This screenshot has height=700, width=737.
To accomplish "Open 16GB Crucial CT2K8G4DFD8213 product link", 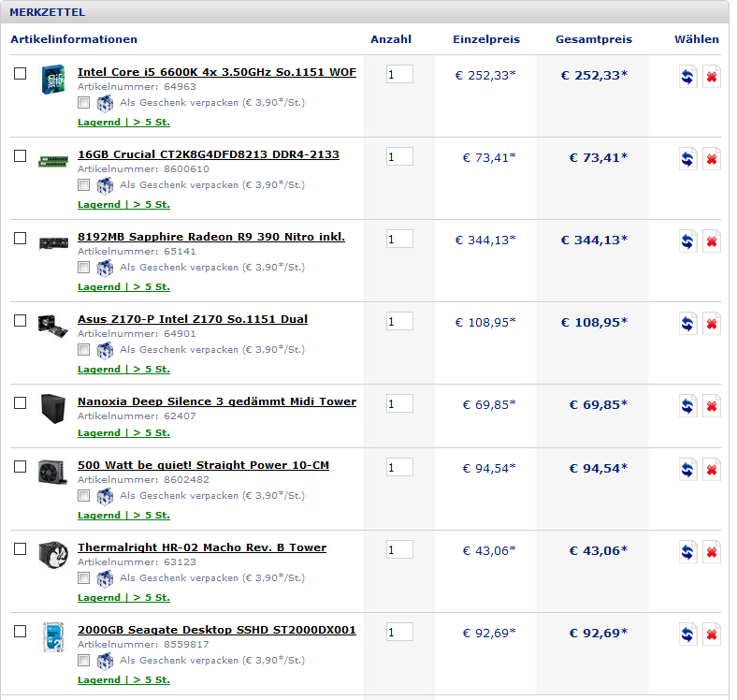I will tap(209, 154).
